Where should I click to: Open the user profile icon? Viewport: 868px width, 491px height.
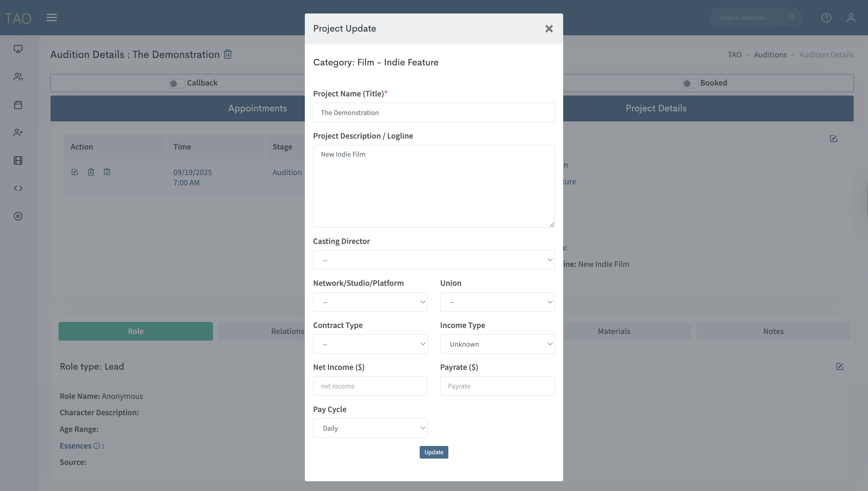click(x=851, y=18)
